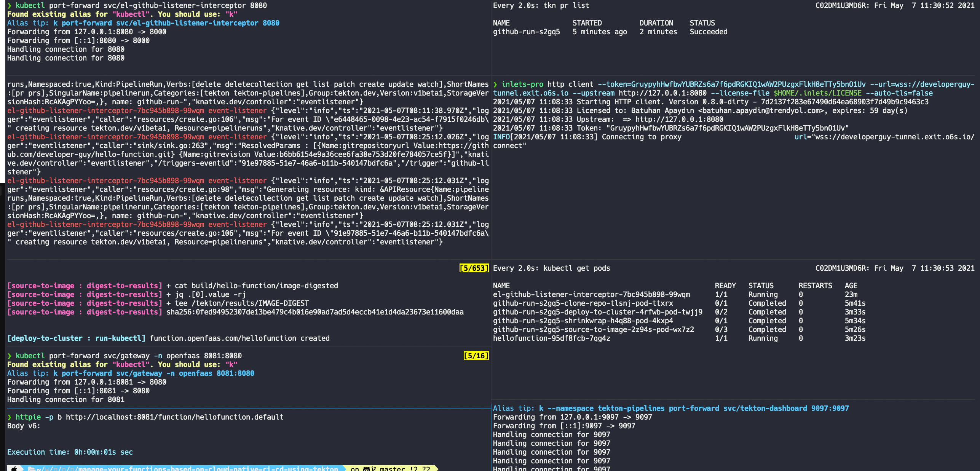Click the sha256 image digest line
This screenshot has height=471, width=980.
(315, 312)
